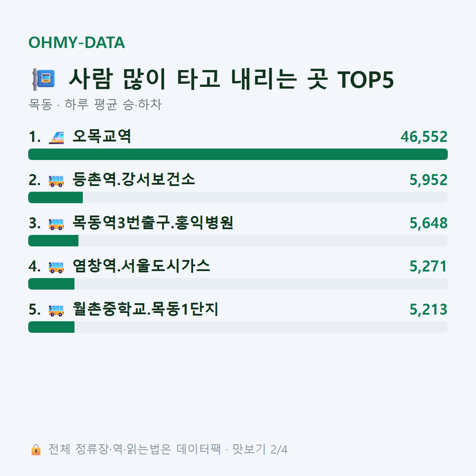
Task: Click the OHMY-DATA brand label
Action: [77, 42]
